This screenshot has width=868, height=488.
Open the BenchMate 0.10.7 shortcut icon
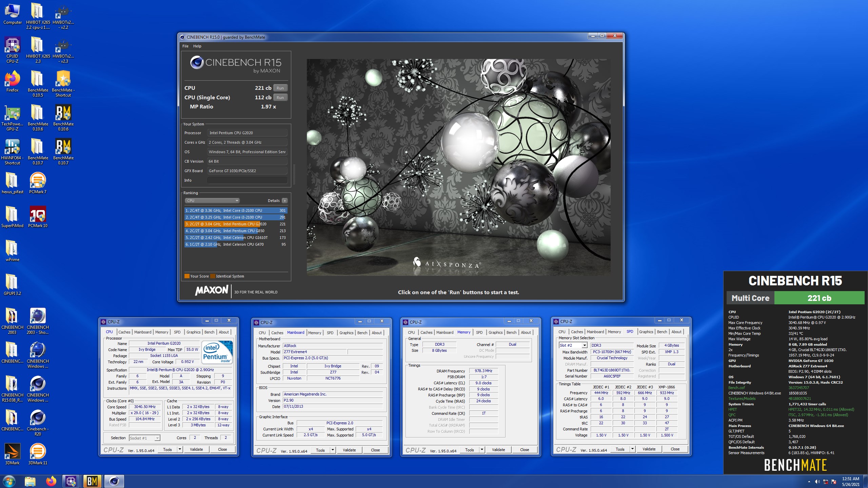click(x=63, y=151)
